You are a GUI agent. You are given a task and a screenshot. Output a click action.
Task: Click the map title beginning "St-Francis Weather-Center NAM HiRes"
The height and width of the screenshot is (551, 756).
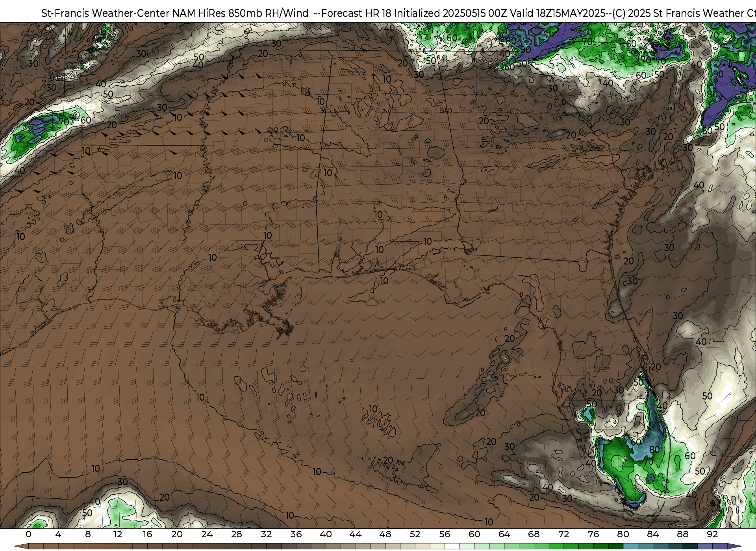pyautogui.click(x=398, y=13)
